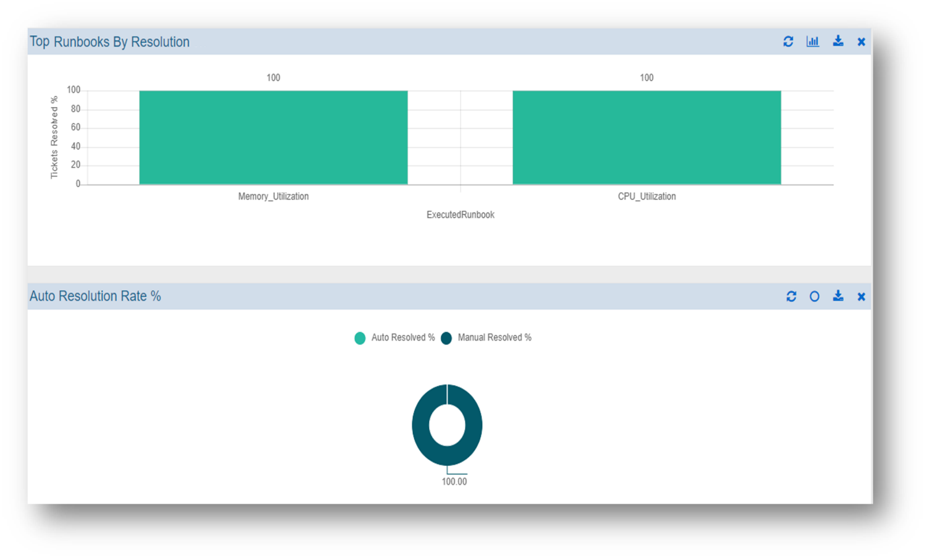This screenshot has width=929, height=560.
Task: Toggle the Auto Resolved % legend item
Action: pos(394,337)
